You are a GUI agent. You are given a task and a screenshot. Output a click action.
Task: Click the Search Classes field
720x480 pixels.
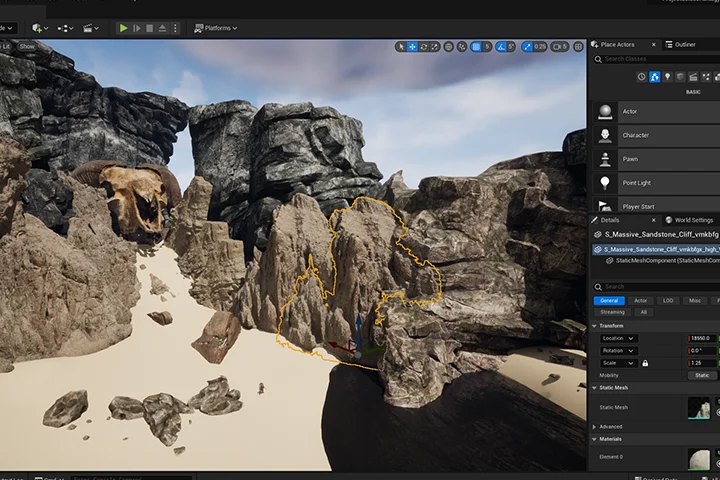click(x=657, y=59)
